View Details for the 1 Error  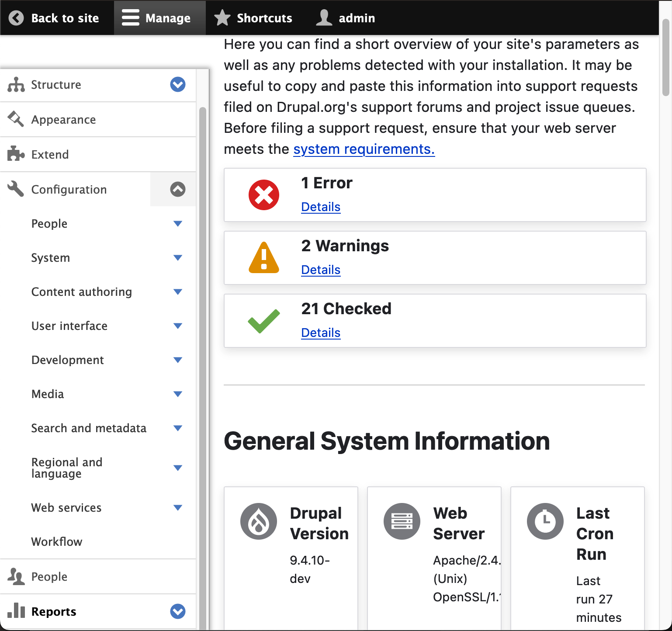(321, 207)
